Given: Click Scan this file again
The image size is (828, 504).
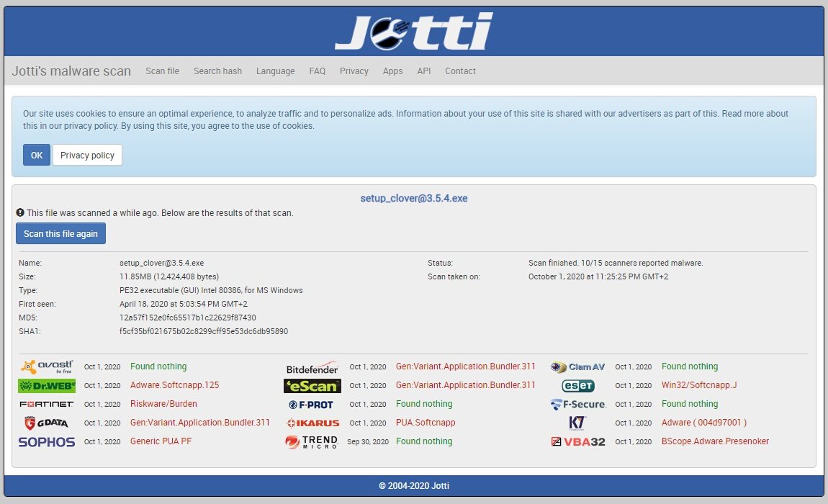Looking at the screenshot, I should click(60, 233).
